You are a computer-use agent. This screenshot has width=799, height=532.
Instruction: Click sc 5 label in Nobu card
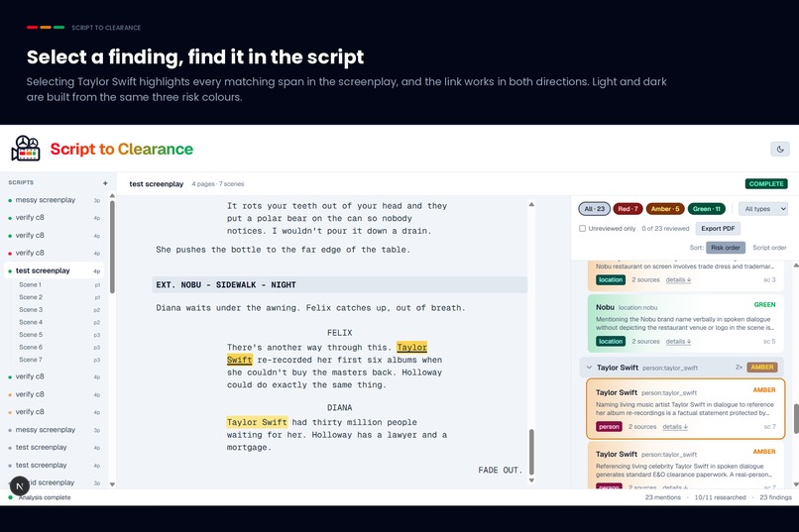click(769, 342)
